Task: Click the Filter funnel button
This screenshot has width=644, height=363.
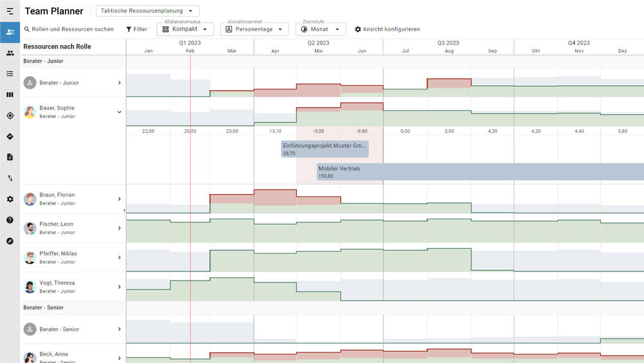Action: click(x=137, y=29)
